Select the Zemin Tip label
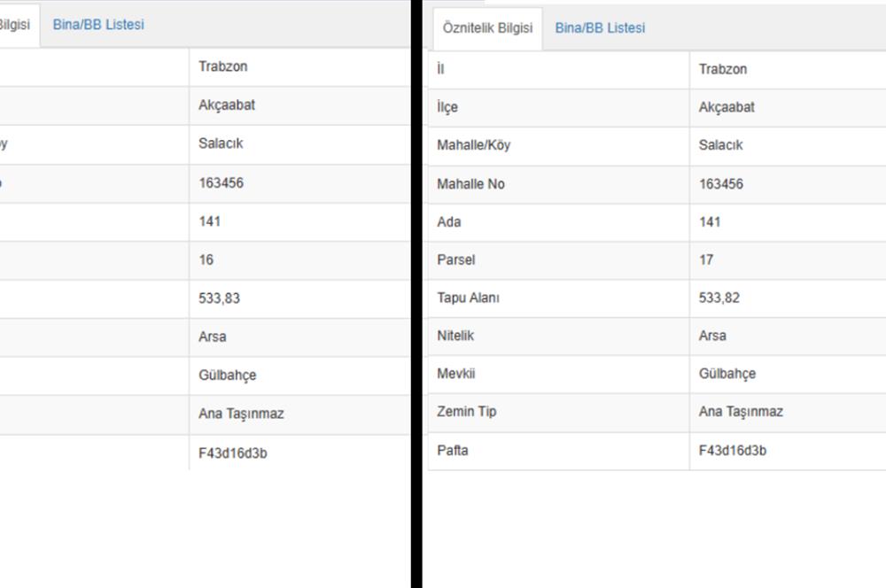This screenshot has width=886, height=588. [467, 412]
